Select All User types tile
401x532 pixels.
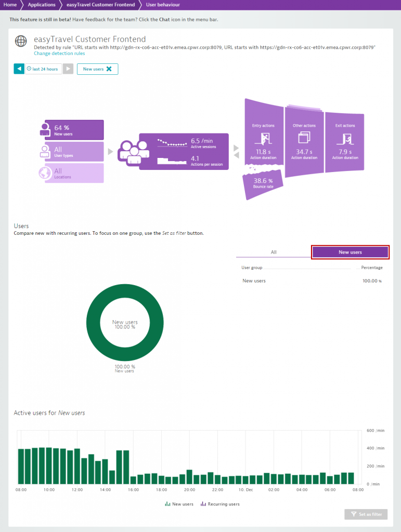coord(74,151)
